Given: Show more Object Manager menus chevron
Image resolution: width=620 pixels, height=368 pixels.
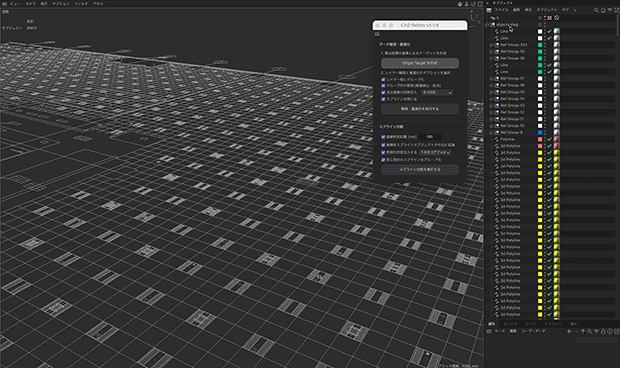Looking at the screenshot, I should coord(575,10).
